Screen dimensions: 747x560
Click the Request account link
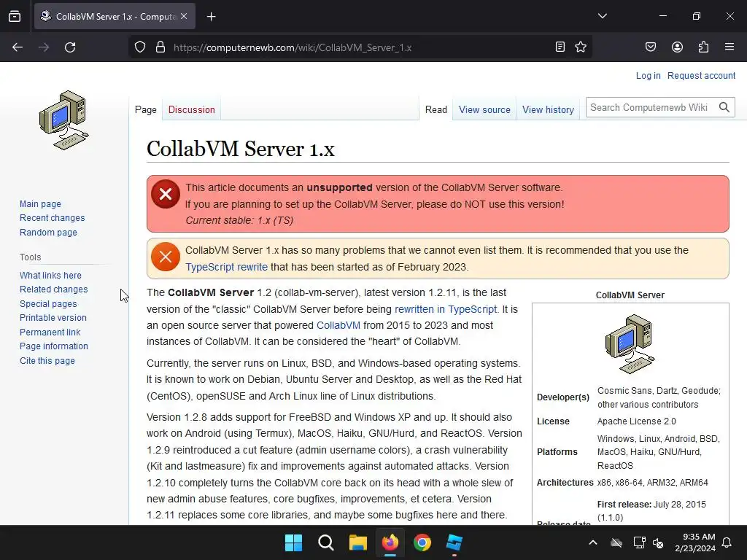coord(701,76)
